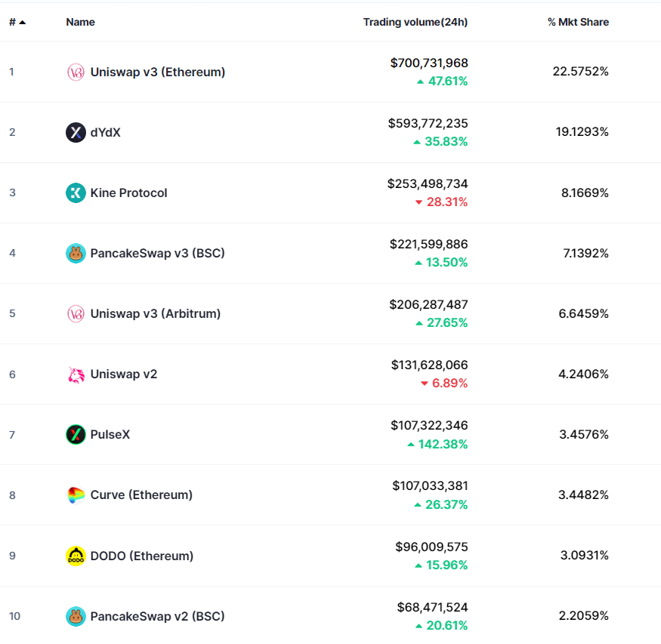Click the 8.1669% market share value
This screenshot has height=644, width=661.
(585, 193)
